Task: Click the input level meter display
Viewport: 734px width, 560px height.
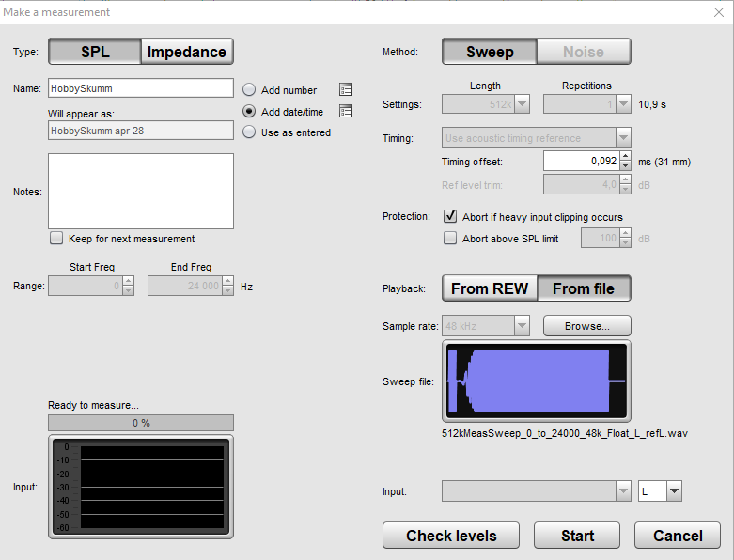Action: pyautogui.click(x=140, y=487)
